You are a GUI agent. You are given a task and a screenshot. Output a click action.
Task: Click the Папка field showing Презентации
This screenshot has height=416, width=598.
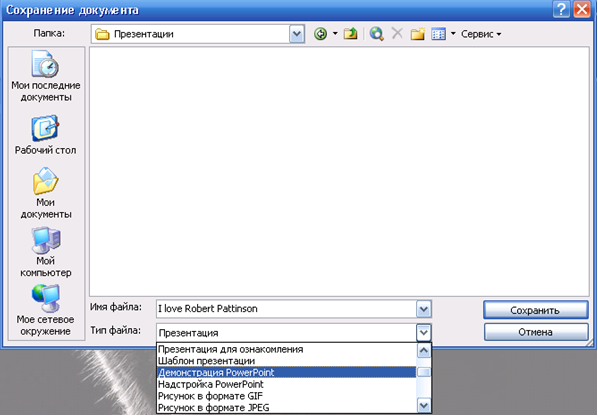pyautogui.click(x=191, y=34)
